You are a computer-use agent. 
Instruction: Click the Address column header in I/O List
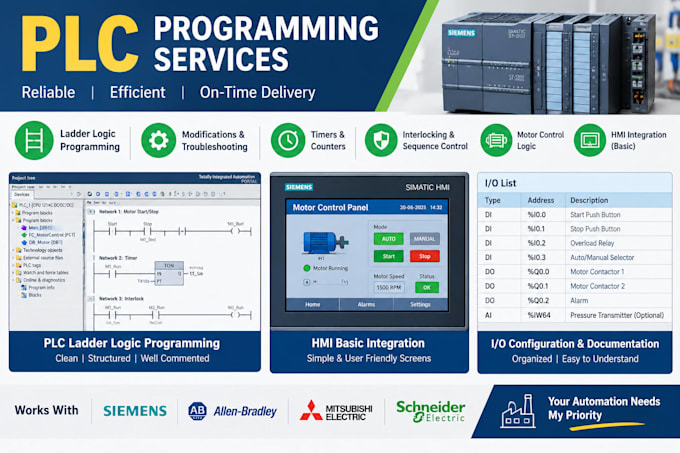(541, 200)
